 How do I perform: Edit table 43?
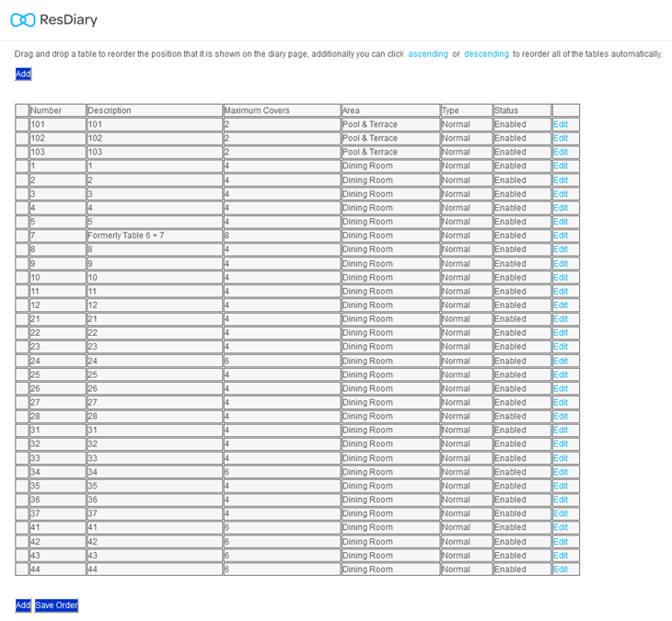pos(560,555)
